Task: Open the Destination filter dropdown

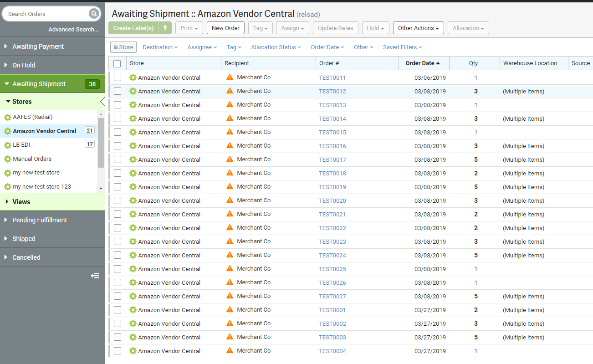Action: 160,47
